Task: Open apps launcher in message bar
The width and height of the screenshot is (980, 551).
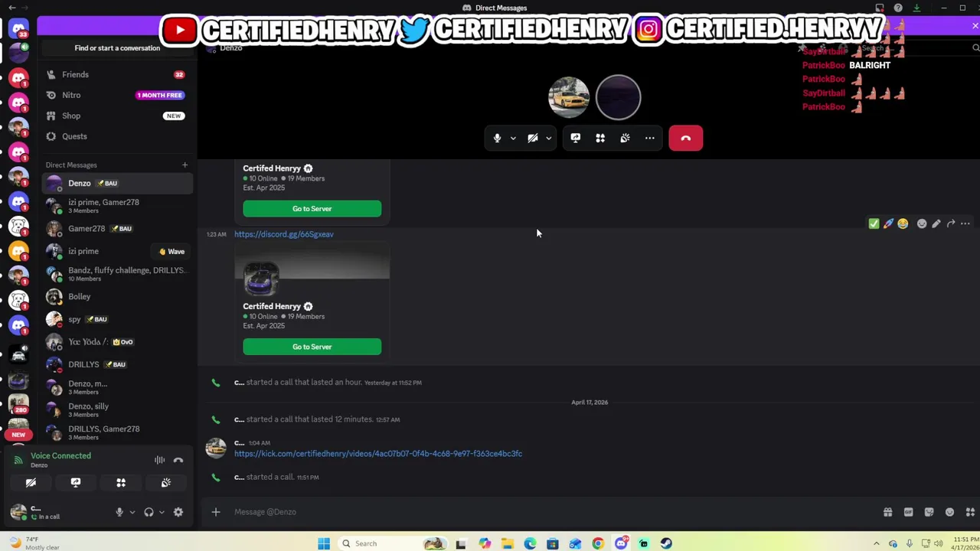Action: (x=970, y=512)
